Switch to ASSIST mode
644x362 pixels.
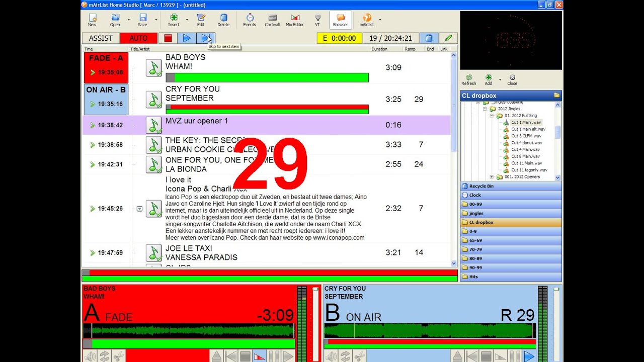point(101,38)
